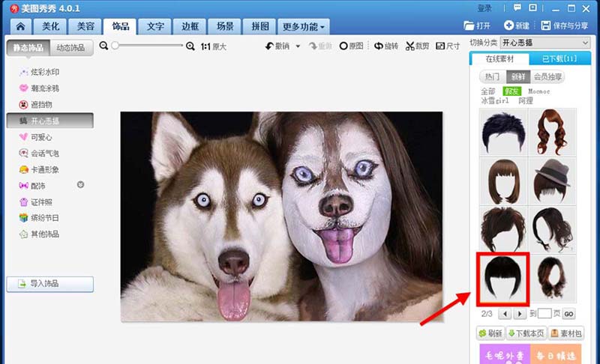
Task: Pick the brown bob wig with bangs
Action: 503,181
